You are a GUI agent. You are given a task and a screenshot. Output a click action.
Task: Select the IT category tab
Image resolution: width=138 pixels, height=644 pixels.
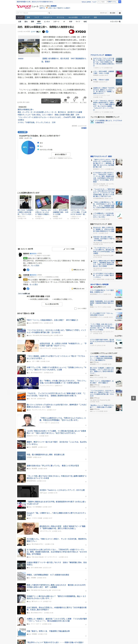point(64,21)
